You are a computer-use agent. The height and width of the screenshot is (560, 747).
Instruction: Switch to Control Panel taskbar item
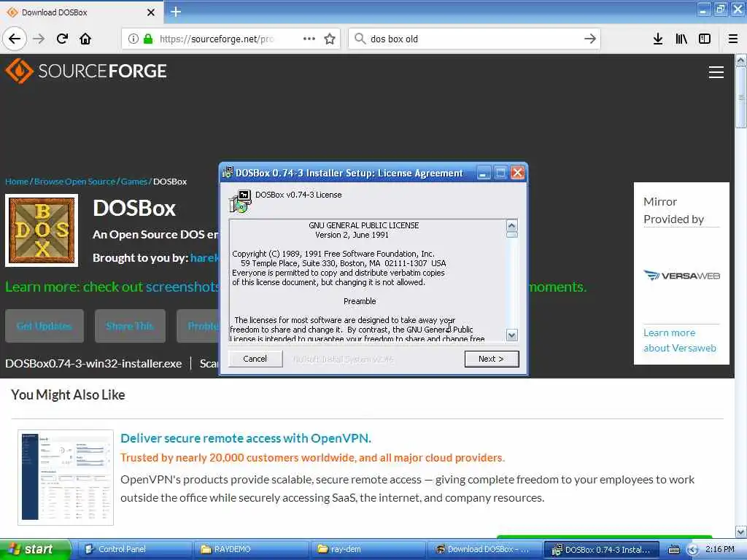(x=134, y=549)
